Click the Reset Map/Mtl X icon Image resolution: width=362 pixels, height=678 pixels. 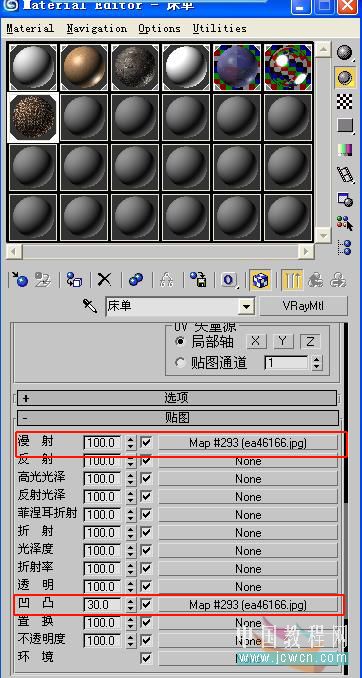click(104, 280)
